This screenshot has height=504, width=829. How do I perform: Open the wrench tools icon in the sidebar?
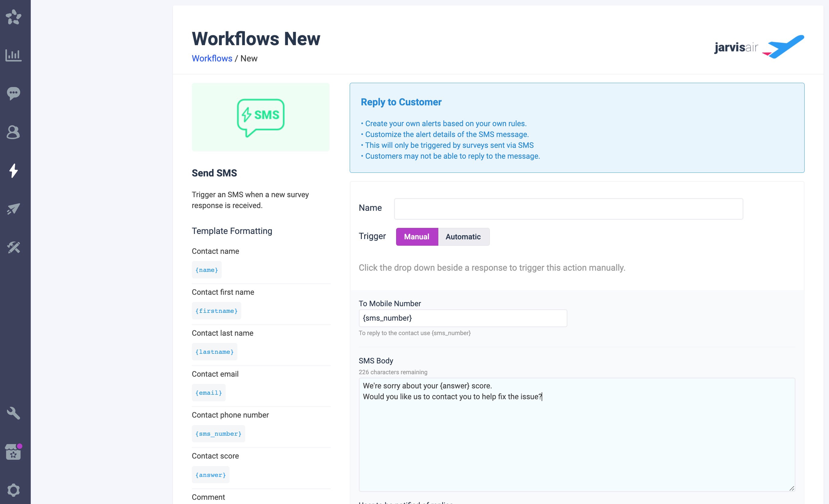tap(14, 413)
